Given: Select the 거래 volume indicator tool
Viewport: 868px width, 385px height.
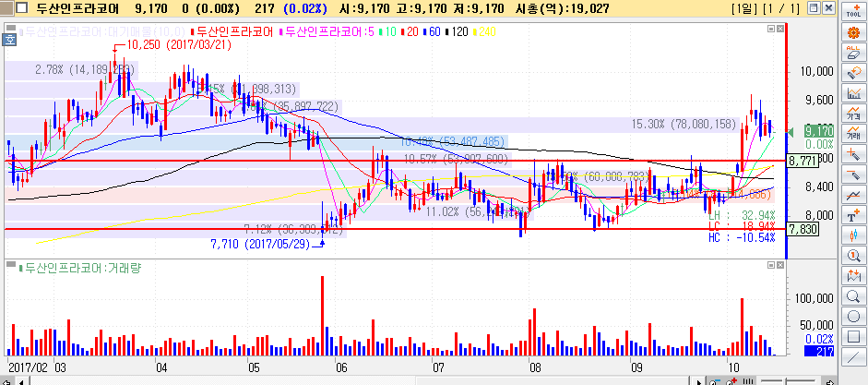Looking at the screenshot, I should [853, 134].
